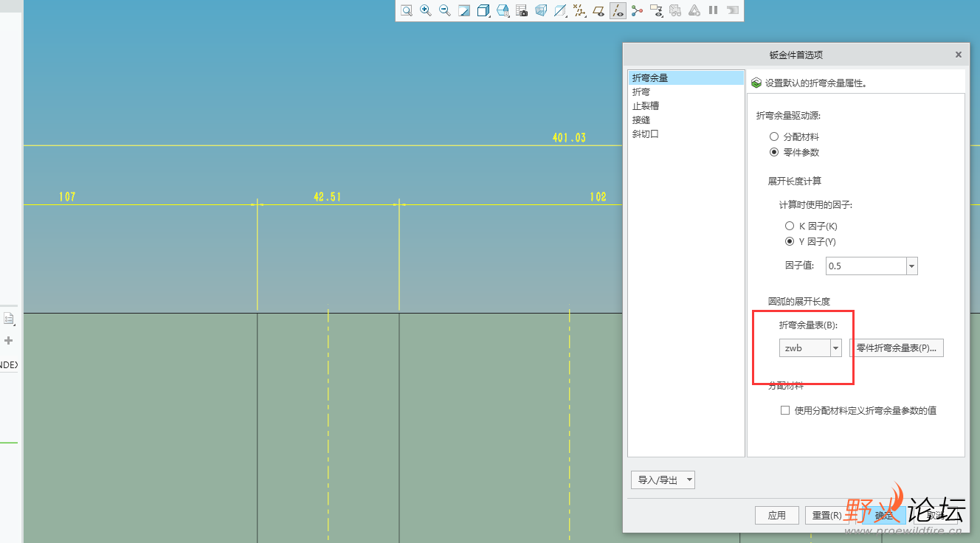Click the greyed-out glasses icon
This screenshot has width=980, height=543.
[x=675, y=10]
